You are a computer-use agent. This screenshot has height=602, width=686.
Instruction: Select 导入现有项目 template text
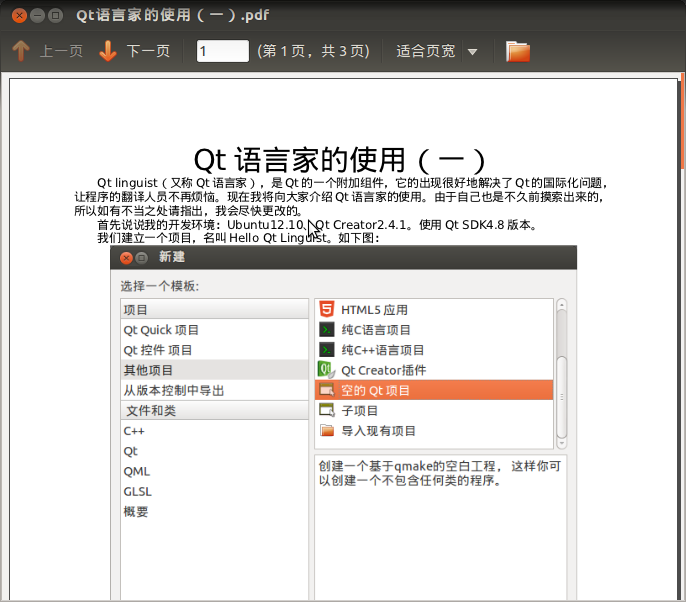point(378,431)
